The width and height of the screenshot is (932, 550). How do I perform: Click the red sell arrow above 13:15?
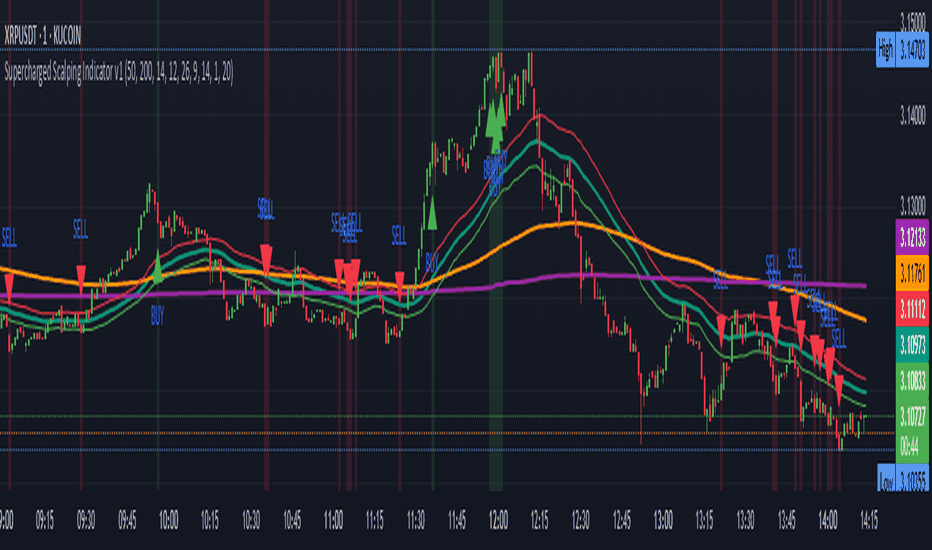[722, 331]
